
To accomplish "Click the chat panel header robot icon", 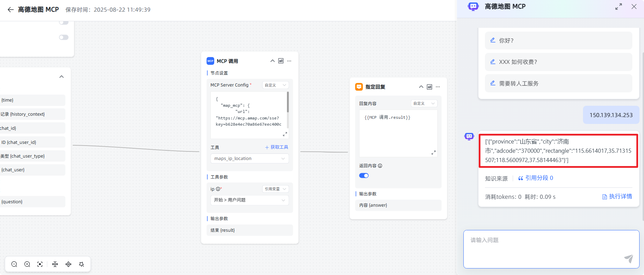I will click(473, 7).
